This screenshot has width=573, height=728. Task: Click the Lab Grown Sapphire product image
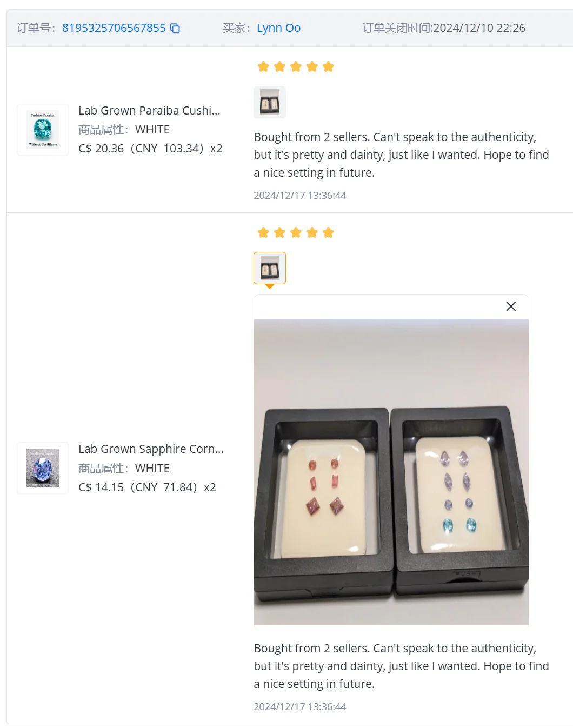(43, 468)
